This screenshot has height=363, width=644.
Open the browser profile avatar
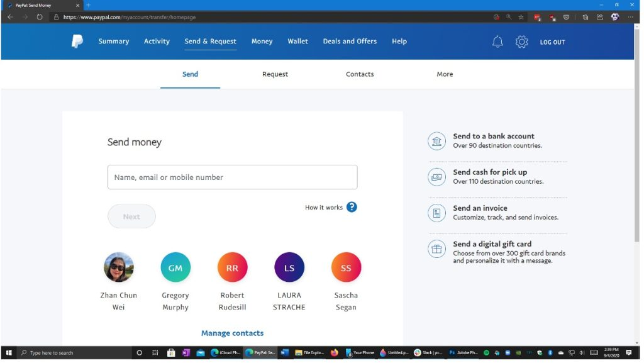[x=615, y=17]
